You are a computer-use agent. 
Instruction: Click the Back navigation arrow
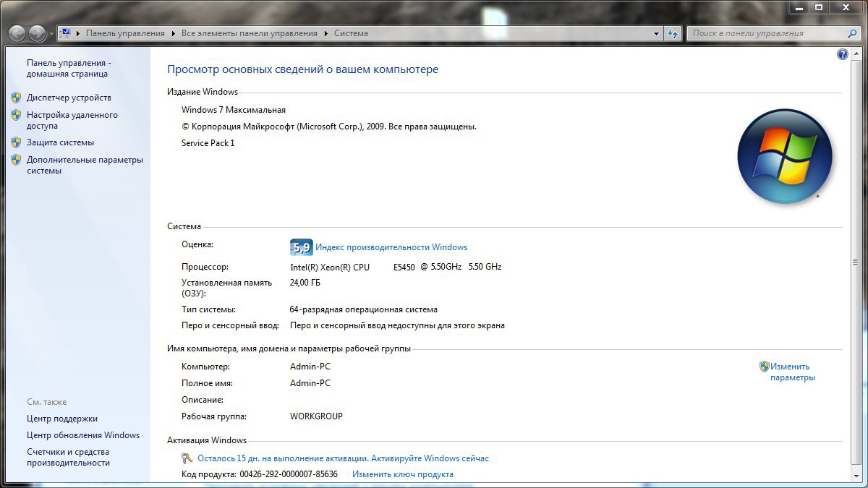click(x=17, y=33)
